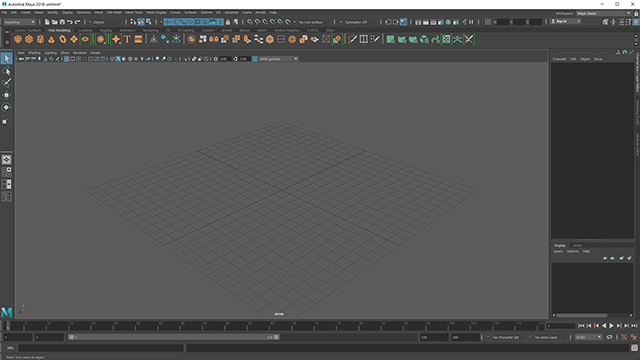640x360 pixels.
Task: Toggle loop playback button near frame rate
Action: pos(609,337)
